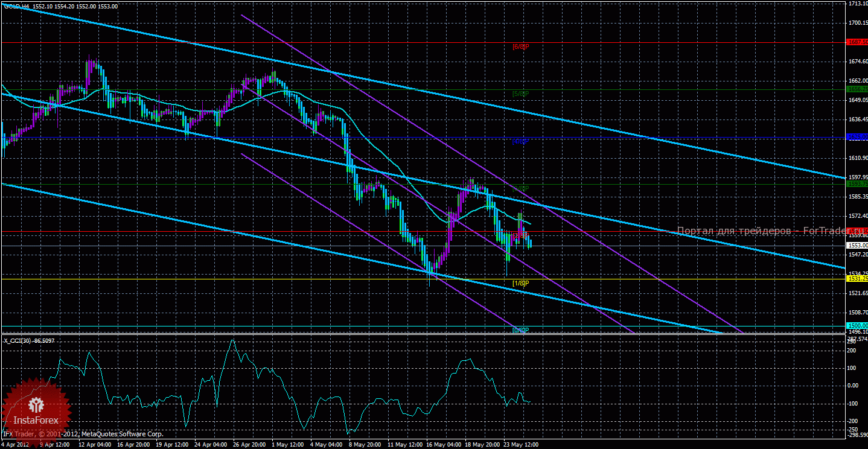The height and width of the screenshot is (449, 868).
Task: Click 1636.45 on the price scale
Action: 858,119
